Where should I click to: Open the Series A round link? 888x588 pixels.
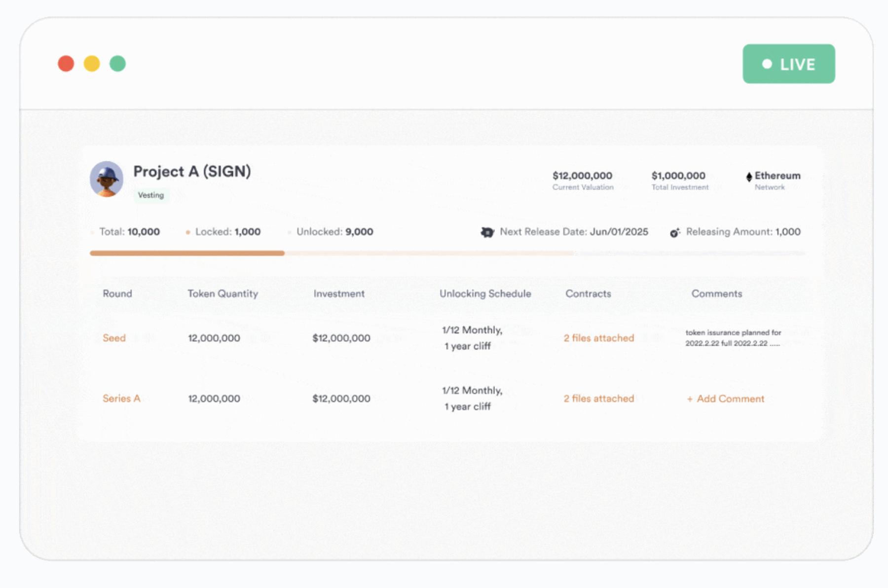click(x=121, y=399)
